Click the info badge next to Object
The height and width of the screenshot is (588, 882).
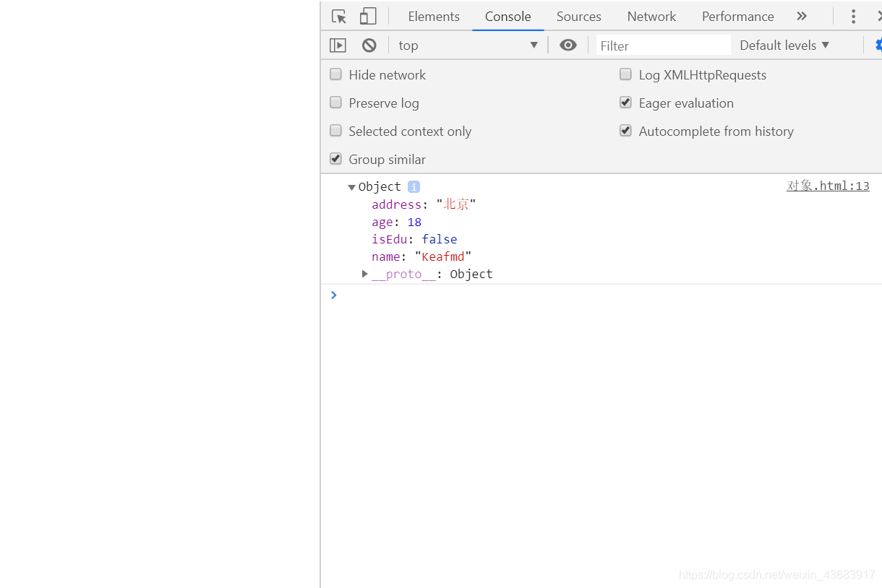click(x=414, y=186)
